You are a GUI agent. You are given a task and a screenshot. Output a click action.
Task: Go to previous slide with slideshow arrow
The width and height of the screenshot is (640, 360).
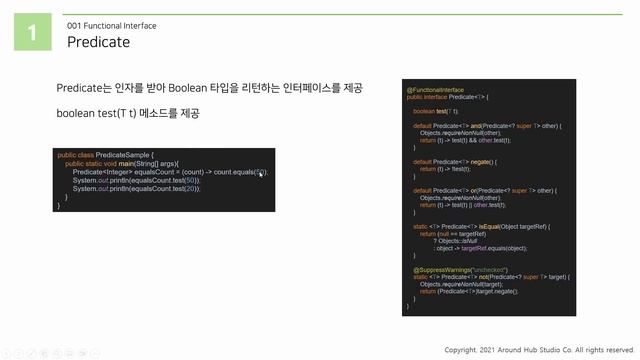(6, 353)
